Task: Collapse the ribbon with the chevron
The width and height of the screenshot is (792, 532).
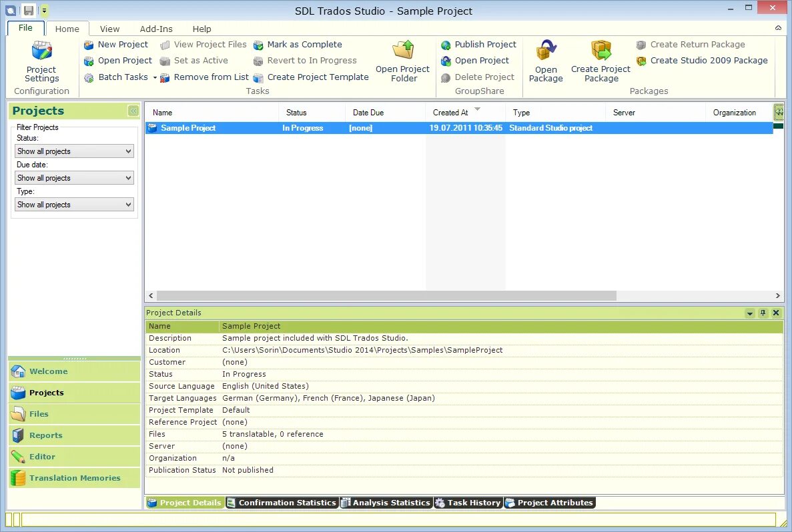Action: 778,28
